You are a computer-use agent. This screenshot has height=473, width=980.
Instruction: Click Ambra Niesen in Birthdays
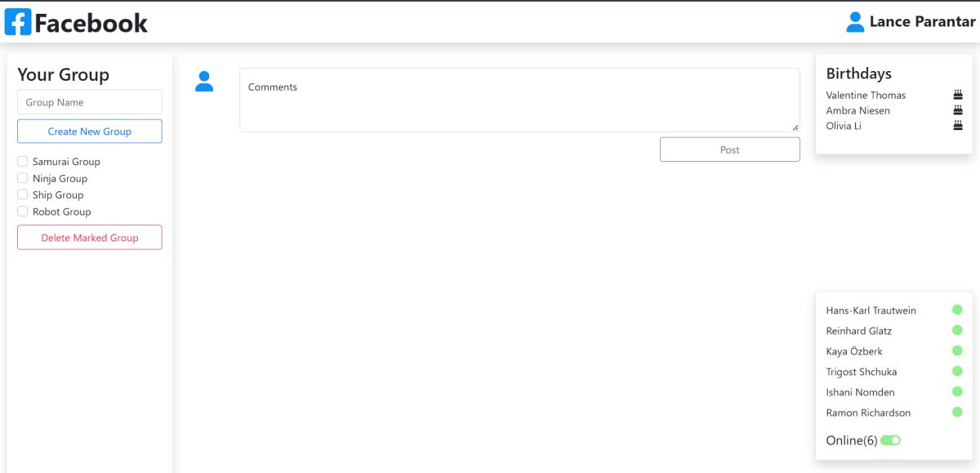857,110
